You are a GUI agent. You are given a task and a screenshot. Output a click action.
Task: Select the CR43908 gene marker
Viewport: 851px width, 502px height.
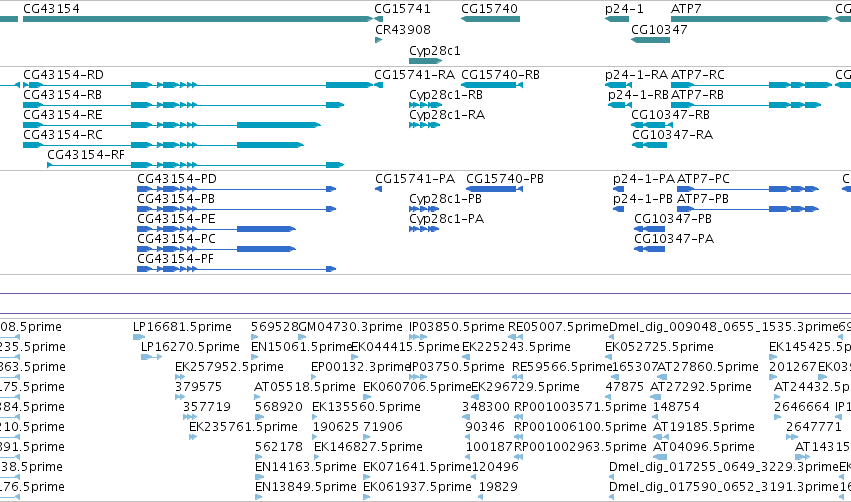[379, 40]
